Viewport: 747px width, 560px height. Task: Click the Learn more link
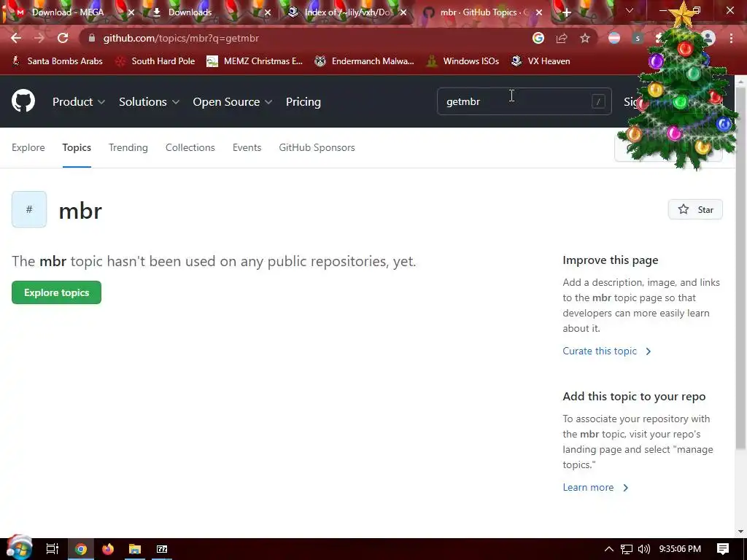pyautogui.click(x=595, y=487)
